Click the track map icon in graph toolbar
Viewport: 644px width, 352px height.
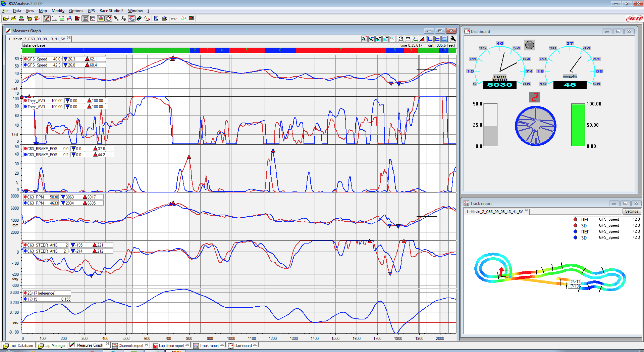[x=415, y=39]
